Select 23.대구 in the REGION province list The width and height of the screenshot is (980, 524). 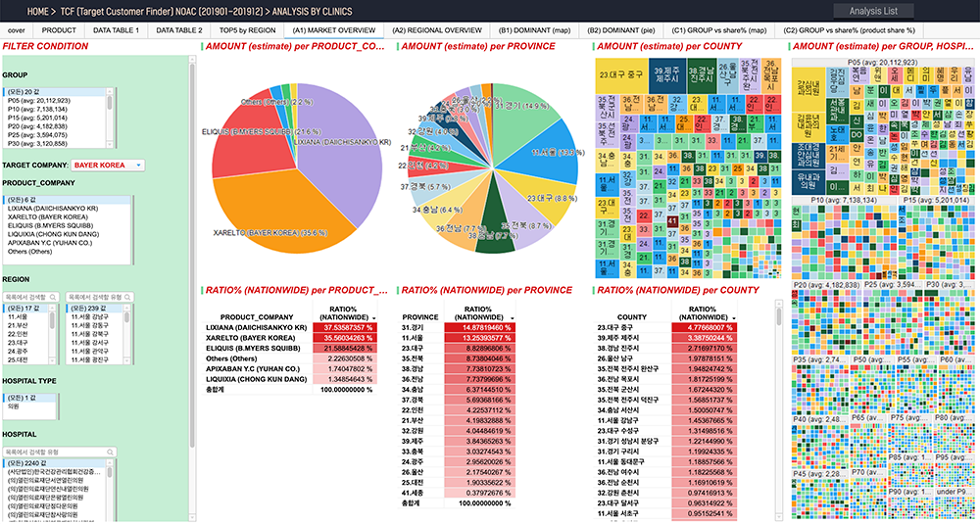coord(26,344)
